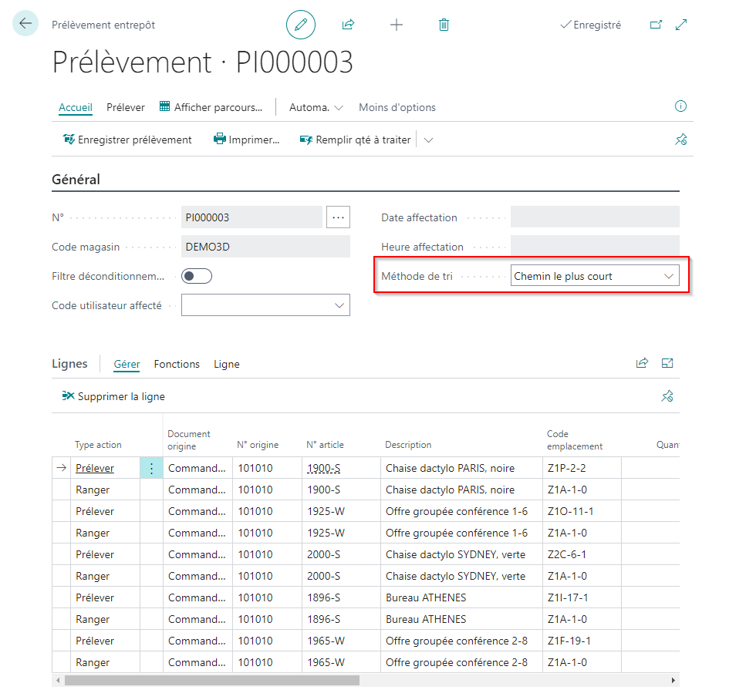Switch to the Fonctions tab in Lignes
Image resolution: width=746 pixels, height=700 pixels.
pyautogui.click(x=177, y=365)
